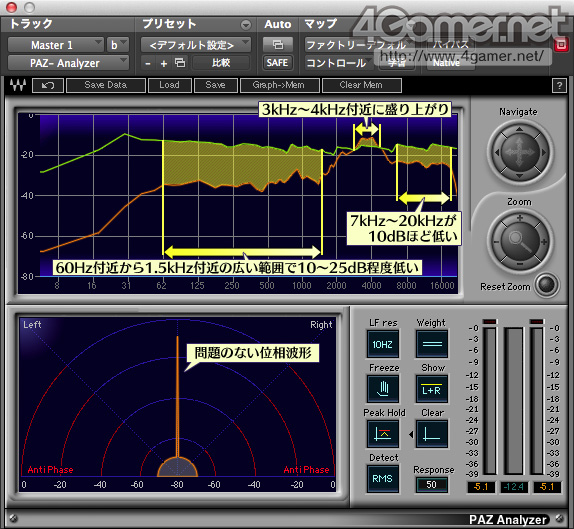Toggle Detect RMS mode
This screenshot has height=529, width=574.
click(383, 478)
